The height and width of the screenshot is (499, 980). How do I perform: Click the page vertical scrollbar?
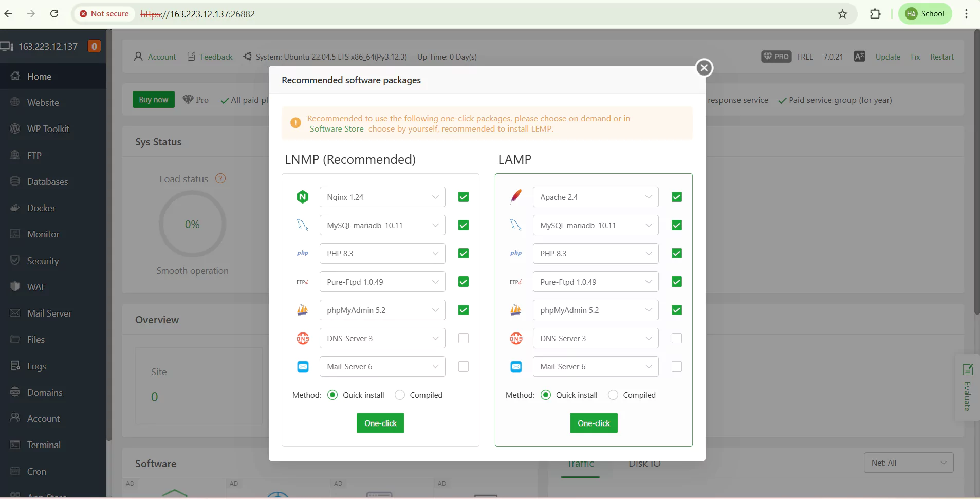tap(977, 172)
